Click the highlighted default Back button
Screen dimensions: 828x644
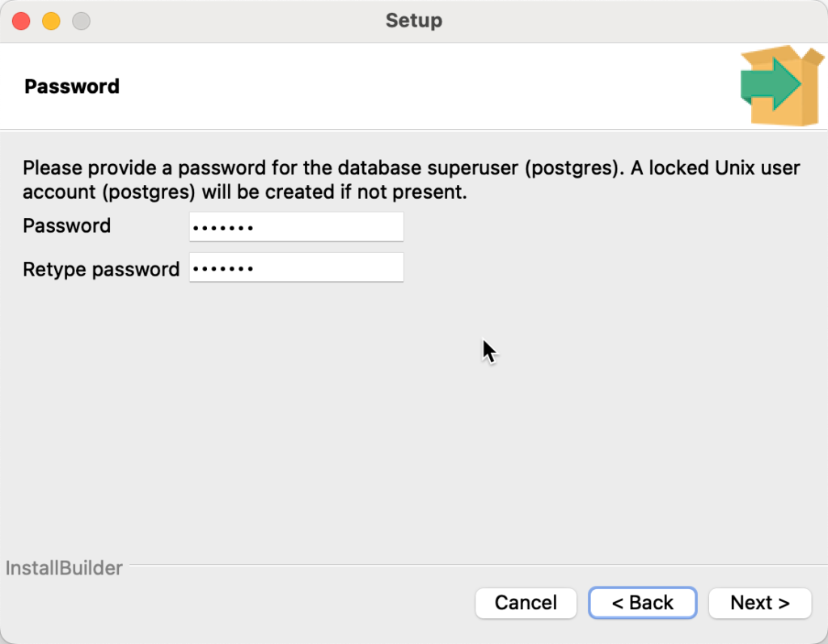tap(642, 603)
